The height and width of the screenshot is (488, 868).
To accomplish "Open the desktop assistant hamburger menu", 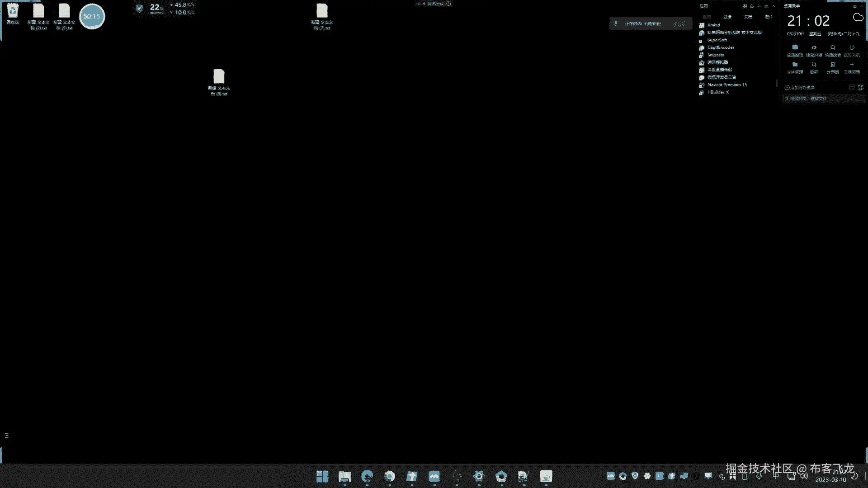I will (x=854, y=6).
